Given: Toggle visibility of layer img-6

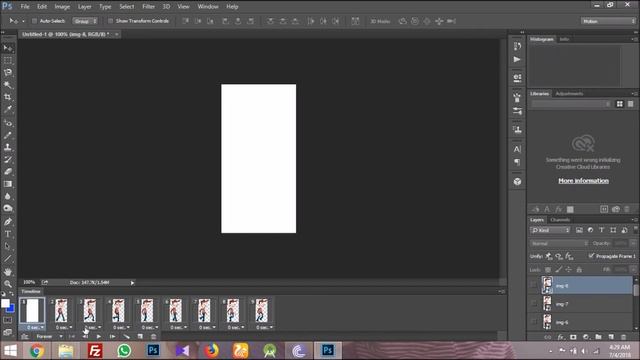Looking at the screenshot, I should [x=534, y=322].
